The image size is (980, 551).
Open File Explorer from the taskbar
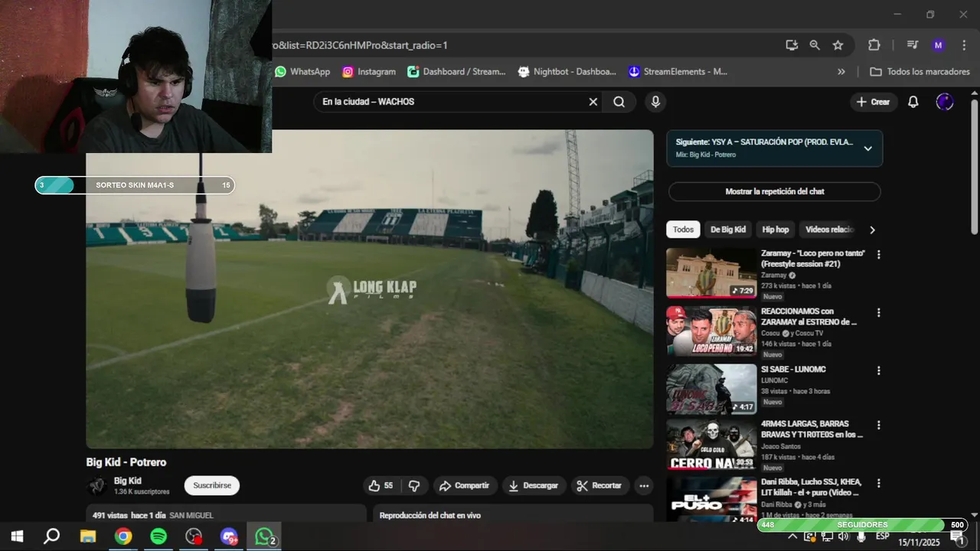tap(87, 536)
